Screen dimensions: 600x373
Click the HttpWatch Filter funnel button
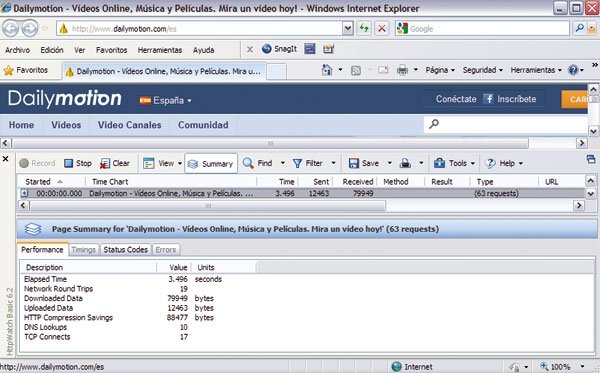(308, 163)
